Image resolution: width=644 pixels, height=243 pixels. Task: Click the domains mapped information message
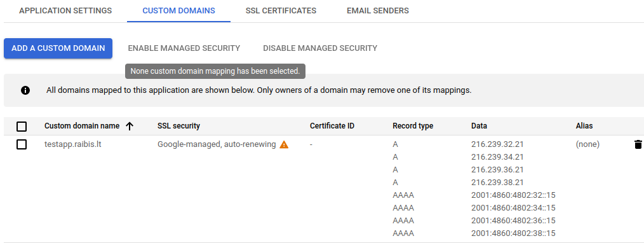[258, 90]
